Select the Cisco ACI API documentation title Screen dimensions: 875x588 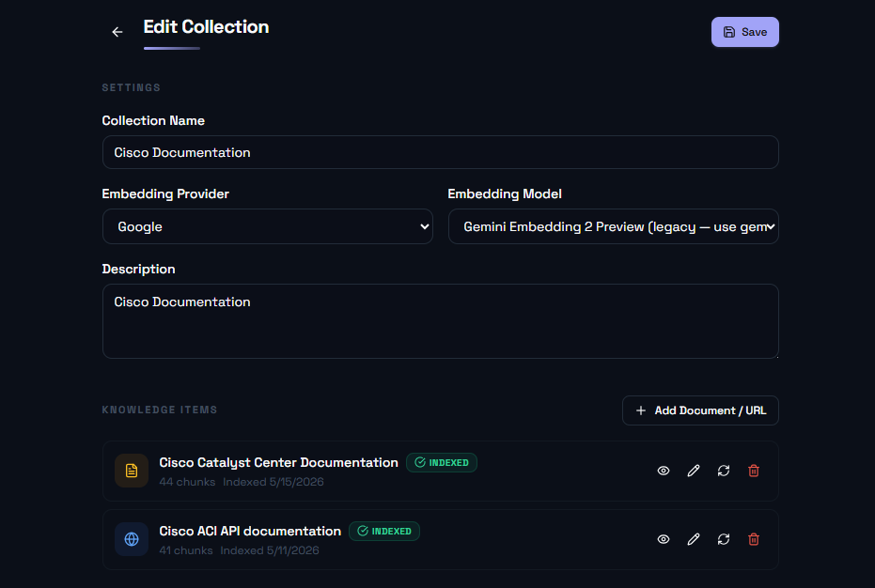(250, 531)
